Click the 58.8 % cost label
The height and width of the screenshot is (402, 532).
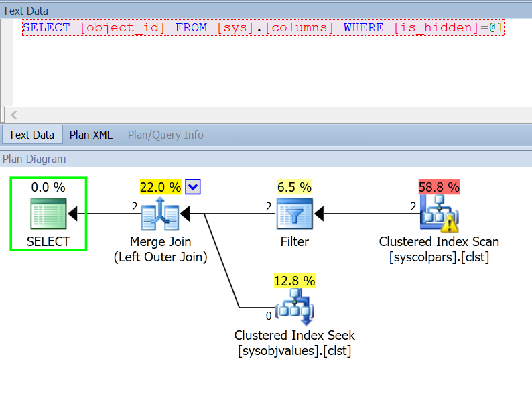439,187
